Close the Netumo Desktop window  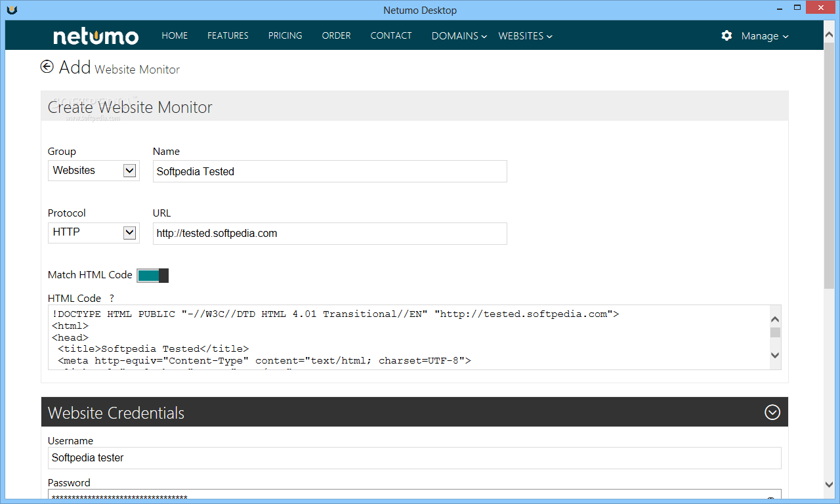tap(820, 8)
